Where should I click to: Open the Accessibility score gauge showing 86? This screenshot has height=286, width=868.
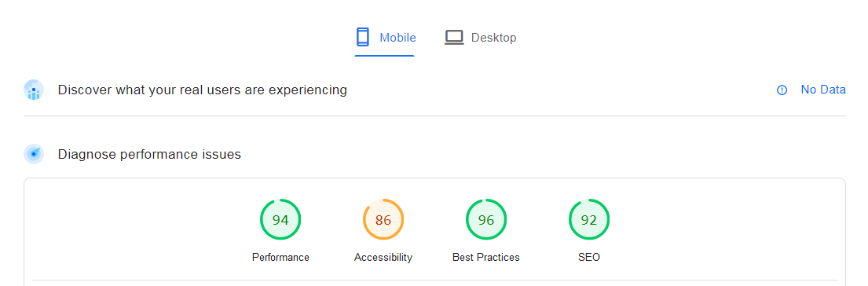pos(383,220)
